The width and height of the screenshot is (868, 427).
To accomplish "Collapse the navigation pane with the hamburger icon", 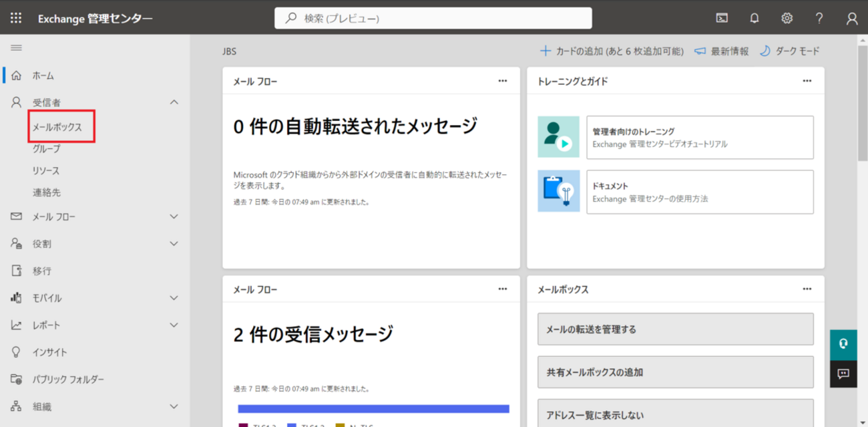I will (16, 47).
